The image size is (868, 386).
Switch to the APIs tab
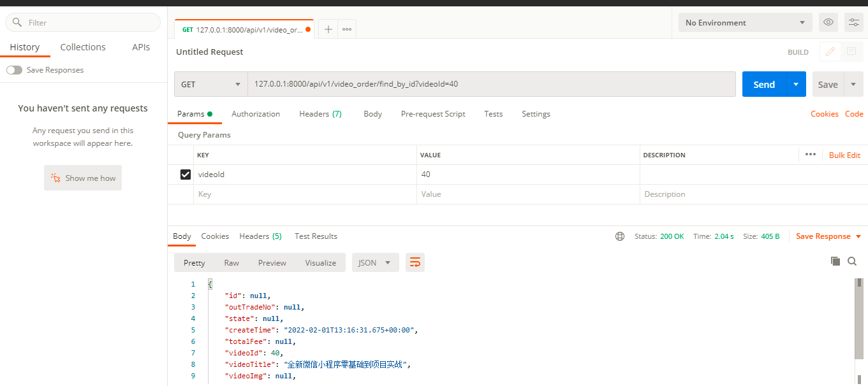141,47
